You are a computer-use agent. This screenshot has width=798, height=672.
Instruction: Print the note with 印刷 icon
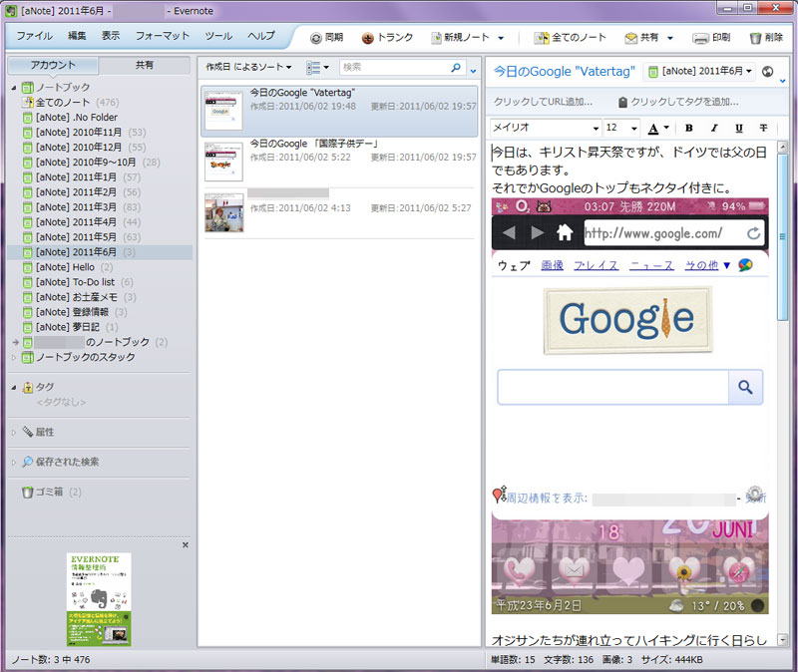point(701,38)
